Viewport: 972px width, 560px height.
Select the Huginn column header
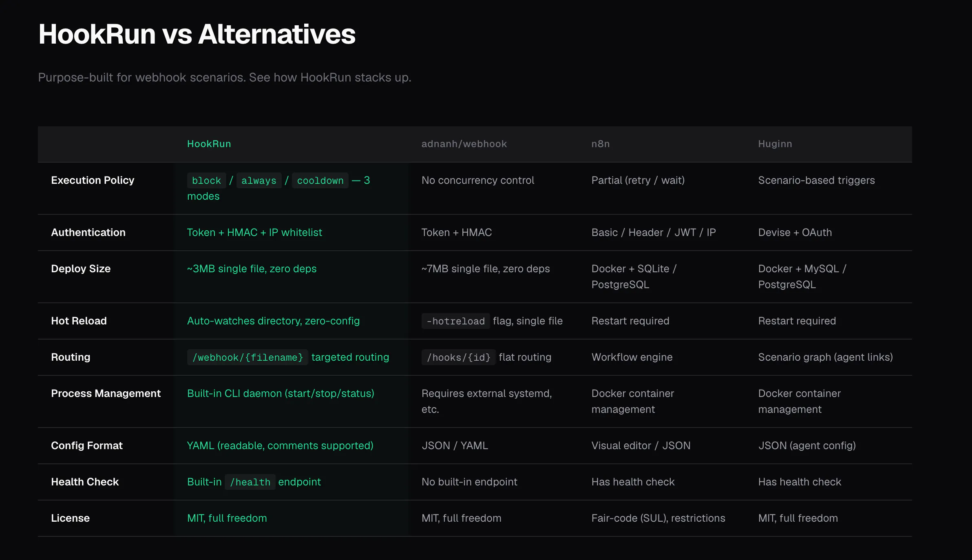tap(775, 144)
